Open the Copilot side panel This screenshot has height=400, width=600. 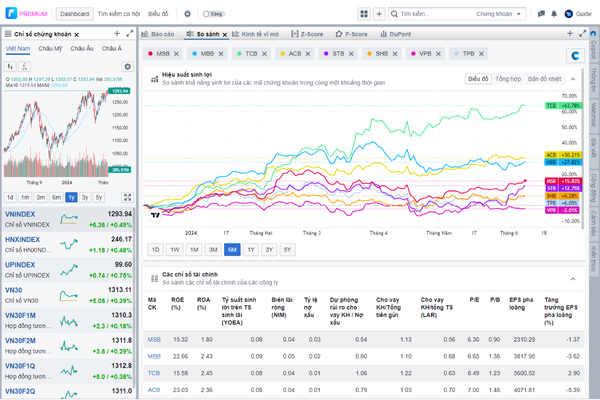(x=593, y=46)
